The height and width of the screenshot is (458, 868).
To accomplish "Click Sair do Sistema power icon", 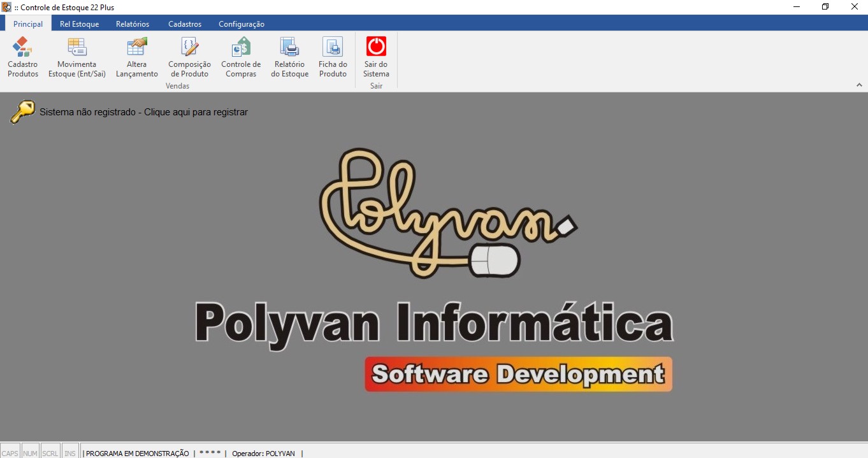I will click(376, 47).
